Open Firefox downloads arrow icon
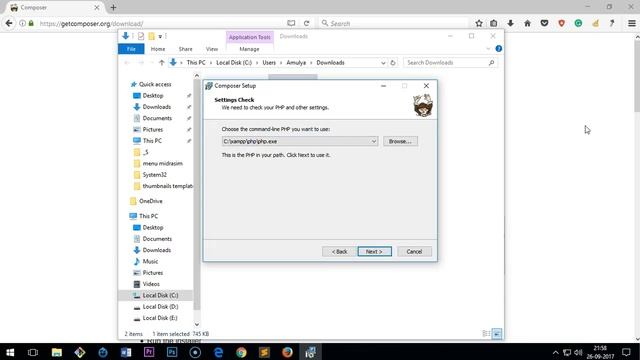 click(510, 23)
